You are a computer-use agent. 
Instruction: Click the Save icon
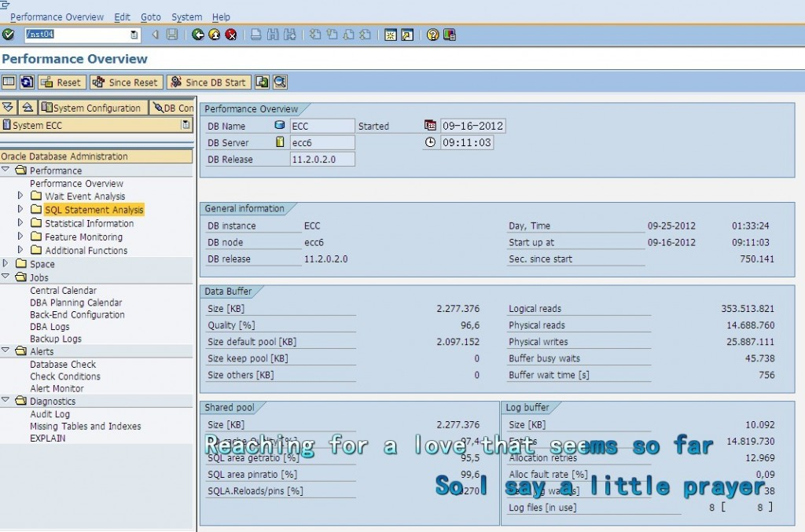pyautogui.click(x=171, y=35)
